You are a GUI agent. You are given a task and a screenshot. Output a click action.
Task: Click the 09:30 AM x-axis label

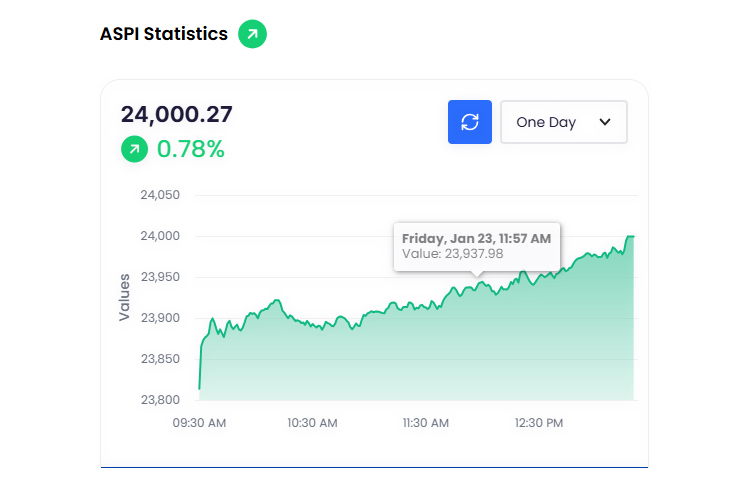199,423
